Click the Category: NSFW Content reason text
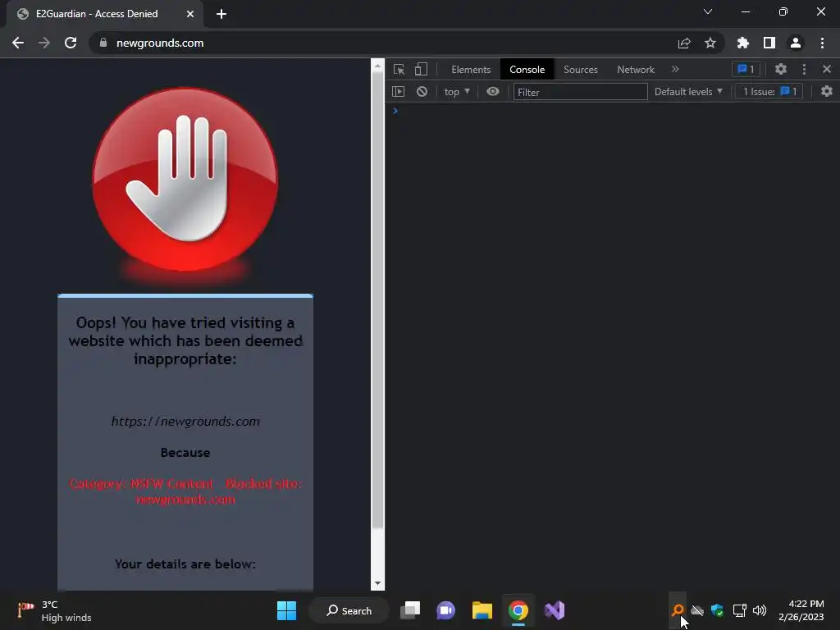This screenshot has width=840, height=630. (185, 491)
